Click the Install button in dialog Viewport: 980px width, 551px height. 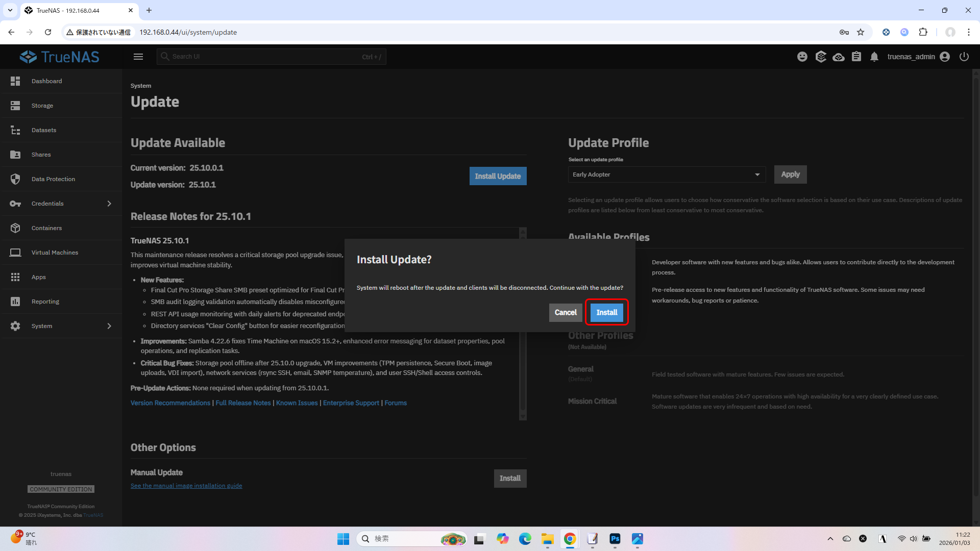click(606, 312)
